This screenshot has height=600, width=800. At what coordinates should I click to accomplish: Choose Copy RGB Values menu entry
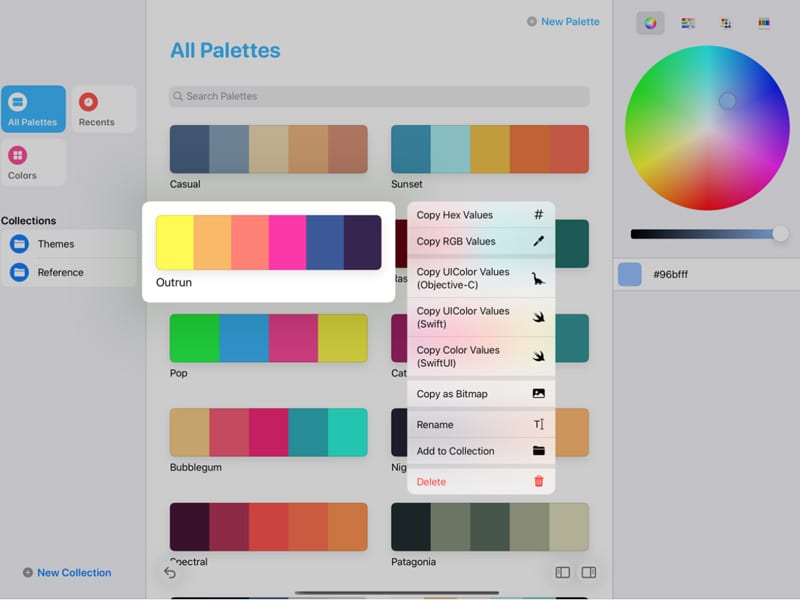(480, 241)
